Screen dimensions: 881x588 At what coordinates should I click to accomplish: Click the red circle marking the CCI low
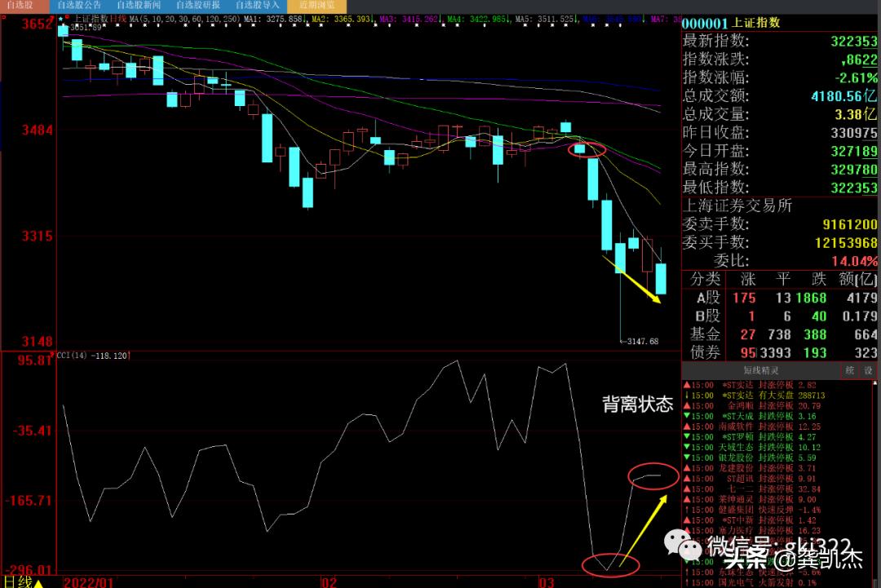tap(609, 565)
